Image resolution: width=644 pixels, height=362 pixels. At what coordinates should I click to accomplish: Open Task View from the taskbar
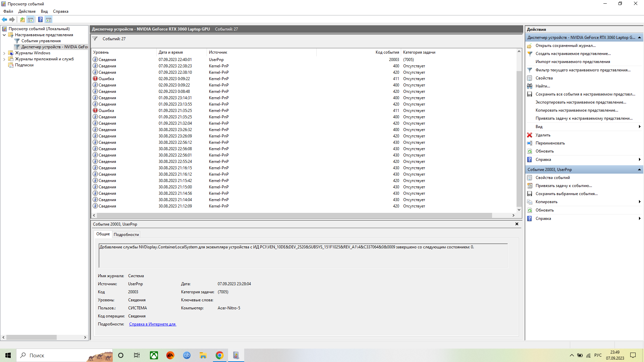(x=137, y=355)
